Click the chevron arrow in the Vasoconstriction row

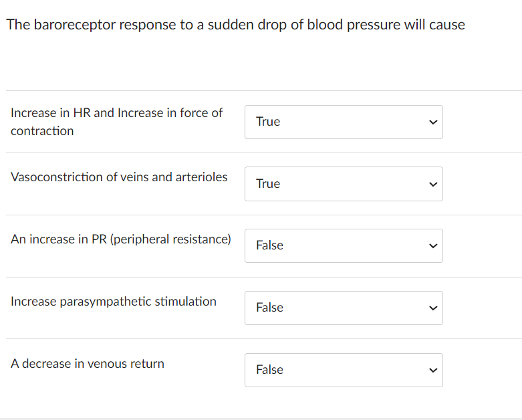pos(432,184)
